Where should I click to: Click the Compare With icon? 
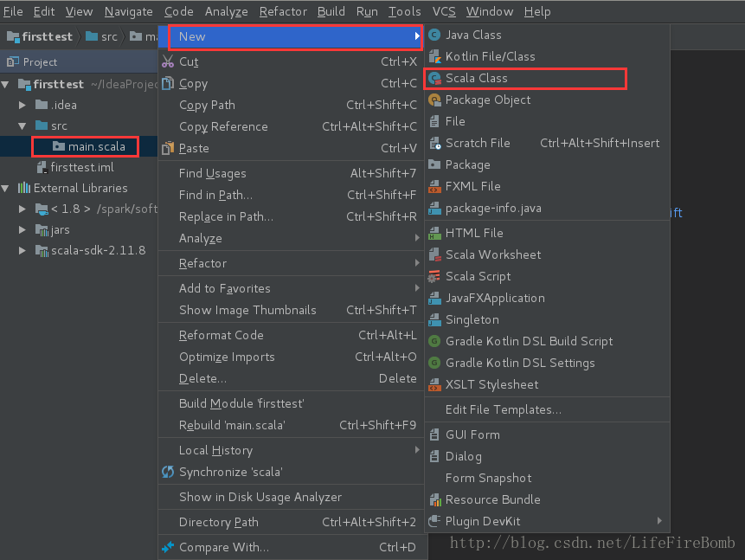168,547
